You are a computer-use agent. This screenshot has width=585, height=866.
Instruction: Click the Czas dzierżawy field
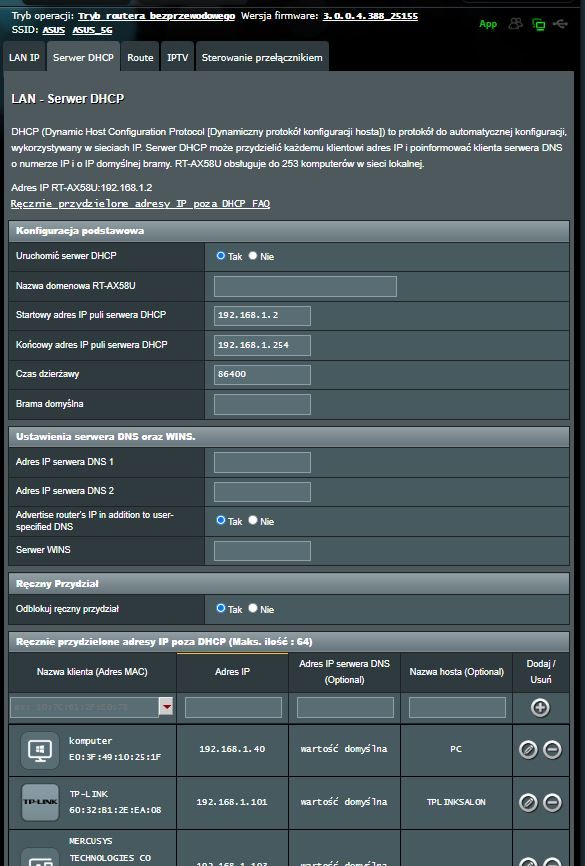tap(262, 374)
